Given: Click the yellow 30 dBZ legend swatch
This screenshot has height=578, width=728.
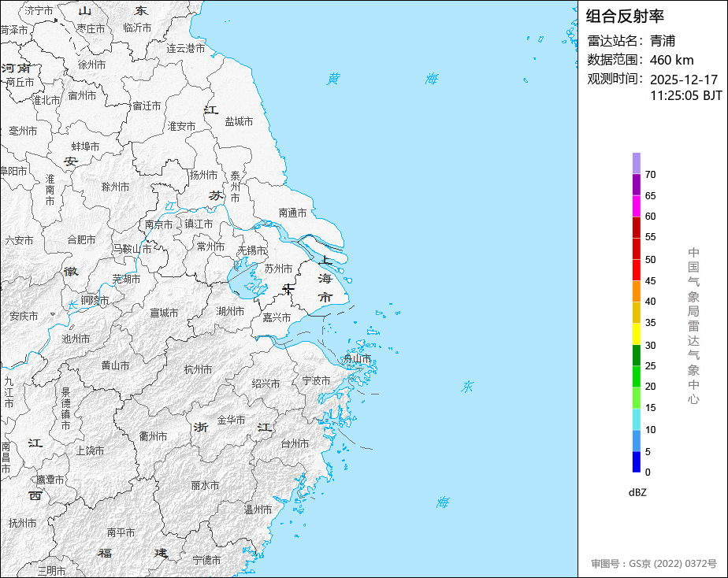Looking at the screenshot, I should coord(637,334).
